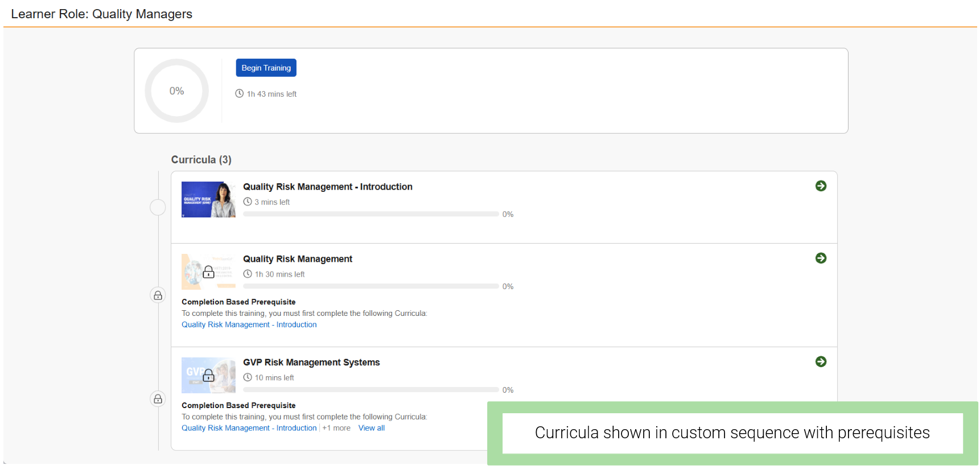Click the 0% overall progress circle
This screenshot has width=980, height=469.
coord(177,91)
